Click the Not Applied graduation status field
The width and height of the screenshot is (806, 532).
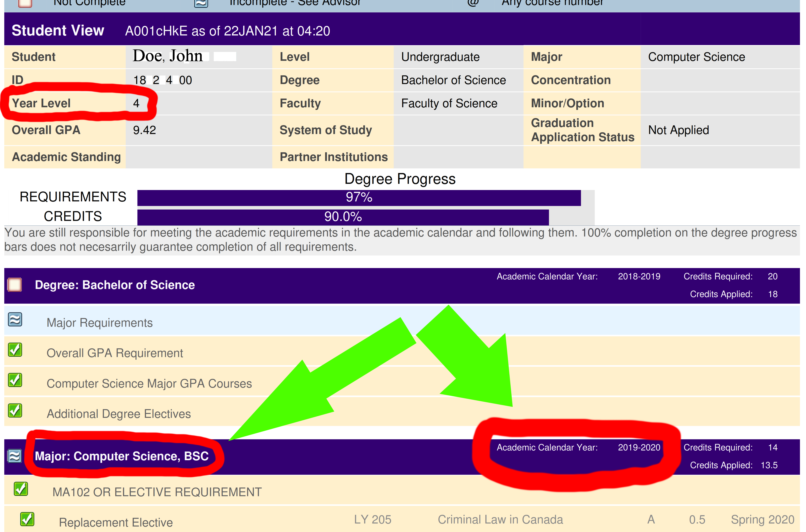pyautogui.click(x=678, y=130)
